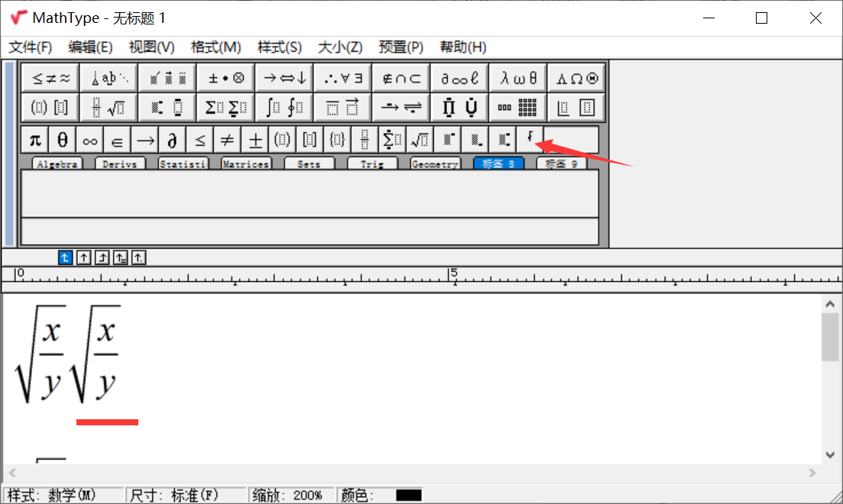The height and width of the screenshot is (504, 843).
Task: Switch to the Derivs tab
Action: [120, 164]
